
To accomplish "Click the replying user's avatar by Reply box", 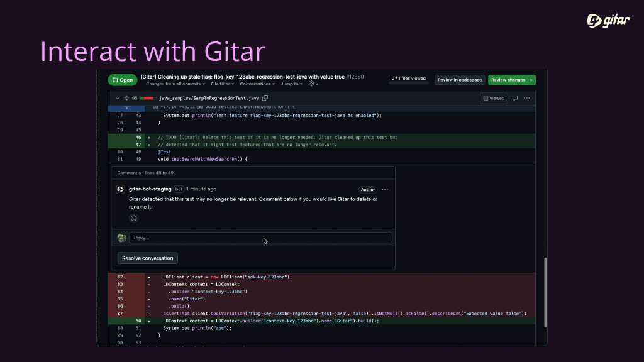I will click(x=121, y=238).
